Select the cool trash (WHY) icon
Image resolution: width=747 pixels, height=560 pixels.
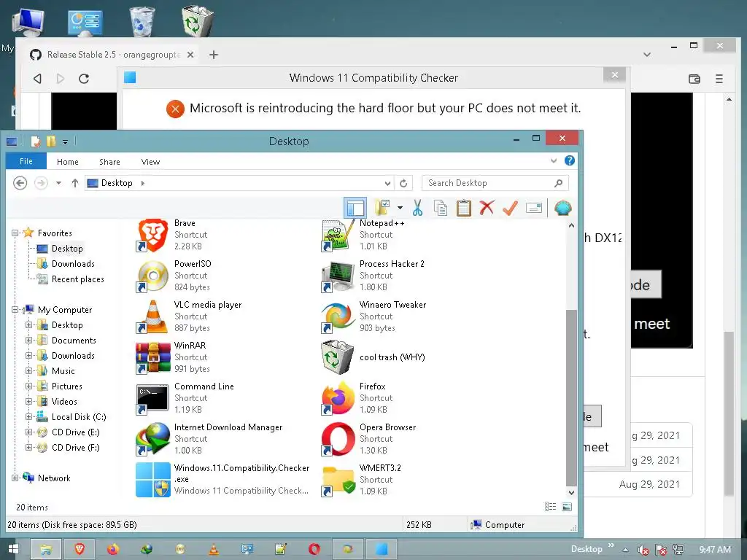point(338,357)
